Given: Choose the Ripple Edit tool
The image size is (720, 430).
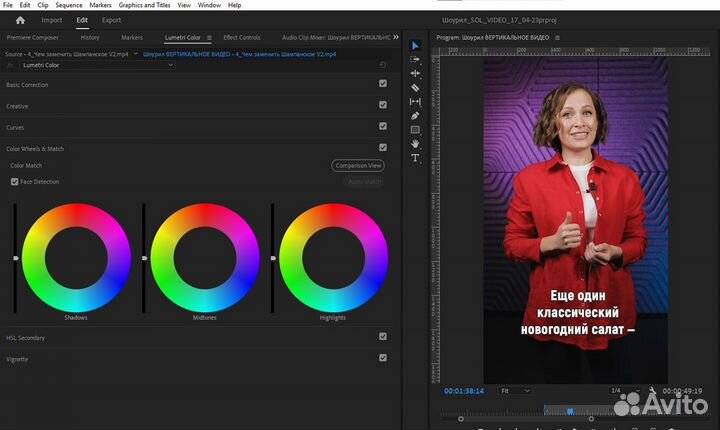Looking at the screenshot, I should 415,73.
